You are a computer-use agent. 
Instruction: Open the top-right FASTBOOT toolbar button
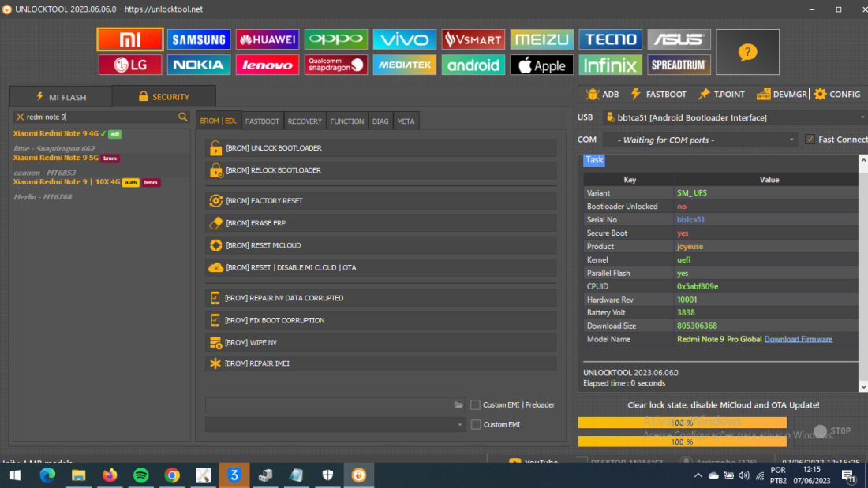coord(658,95)
